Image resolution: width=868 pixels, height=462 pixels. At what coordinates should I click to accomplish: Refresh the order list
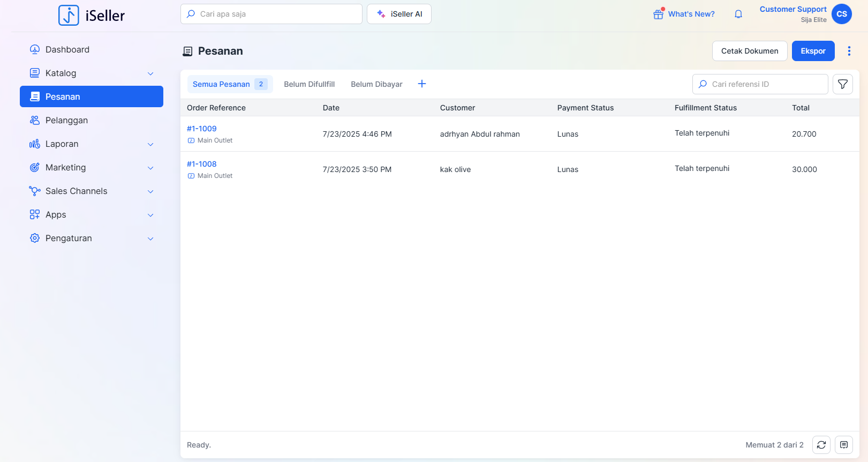pos(821,445)
